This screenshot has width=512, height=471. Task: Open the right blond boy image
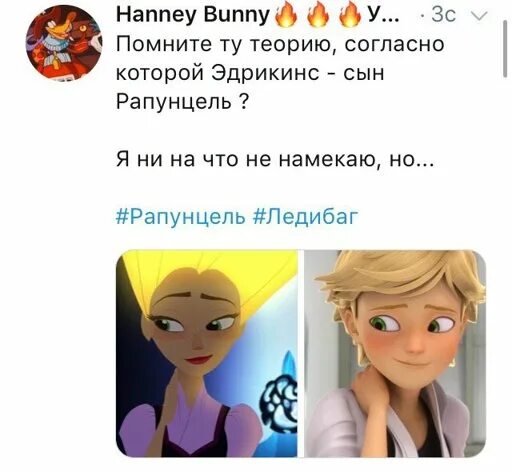[x=396, y=353]
